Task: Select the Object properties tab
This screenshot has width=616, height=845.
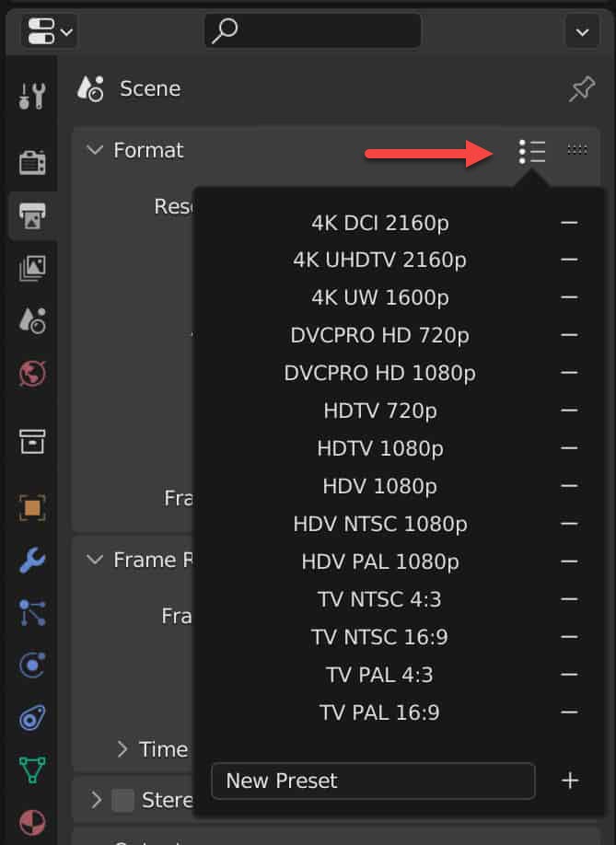Action: click(x=32, y=507)
